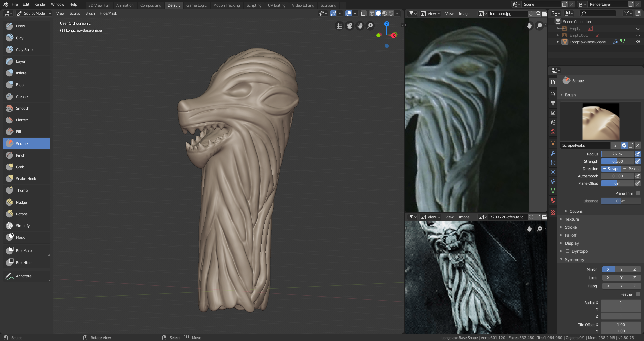The image size is (644, 341).
Task: Adjust the brush Strength slider
Action: click(x=618, y=161)
